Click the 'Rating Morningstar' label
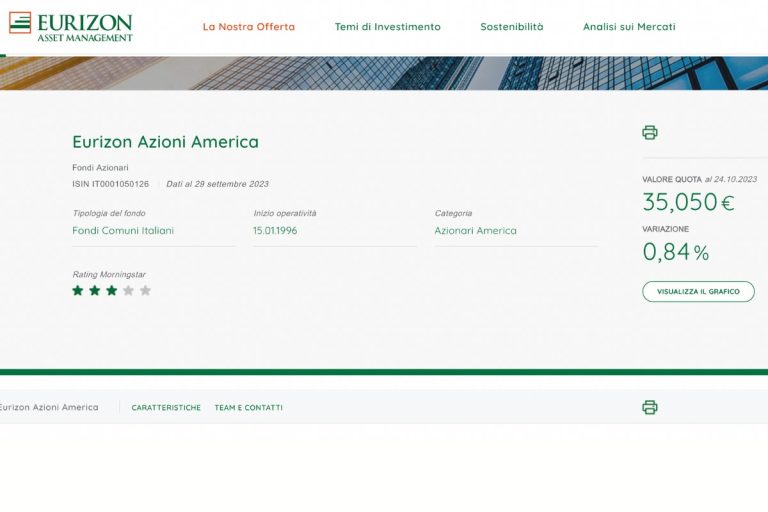 coord(109,274)
